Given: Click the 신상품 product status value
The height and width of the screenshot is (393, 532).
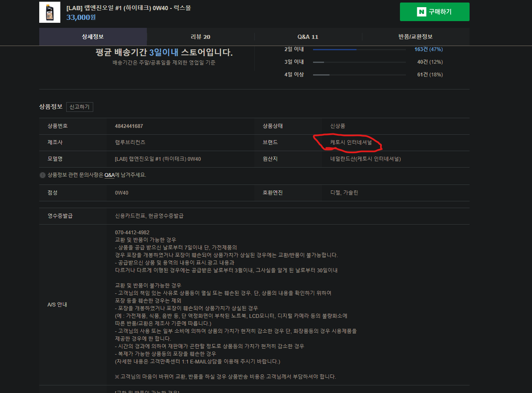Looking at the screenshot, I should (338, 126).
